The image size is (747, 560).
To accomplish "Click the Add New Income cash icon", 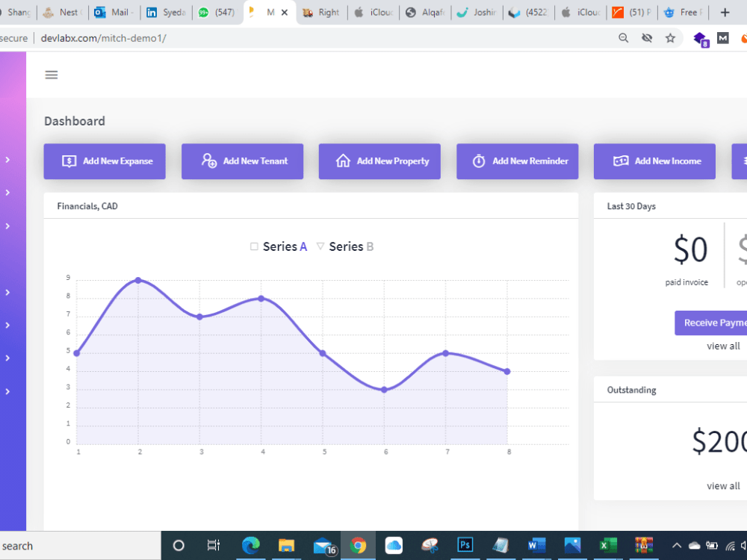I will pos(620,161).
